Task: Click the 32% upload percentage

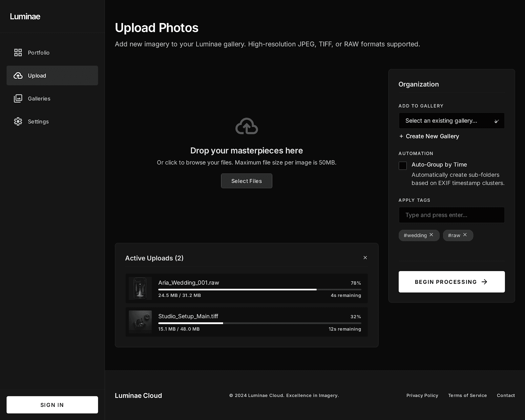Action: pos(356,317)
